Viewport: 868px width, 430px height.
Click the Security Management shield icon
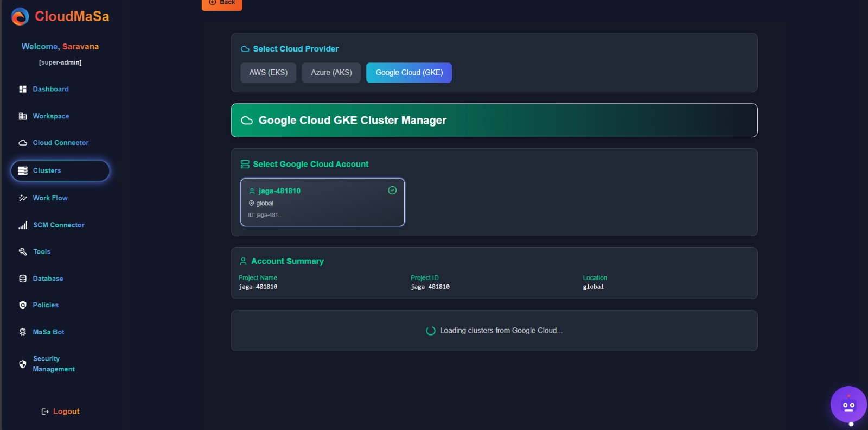(23, 364)
